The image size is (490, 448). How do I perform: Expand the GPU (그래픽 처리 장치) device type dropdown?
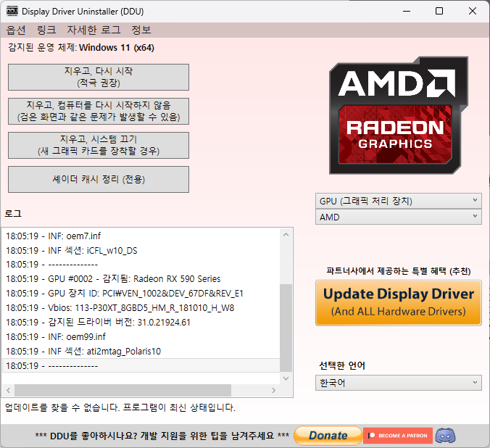399,201
